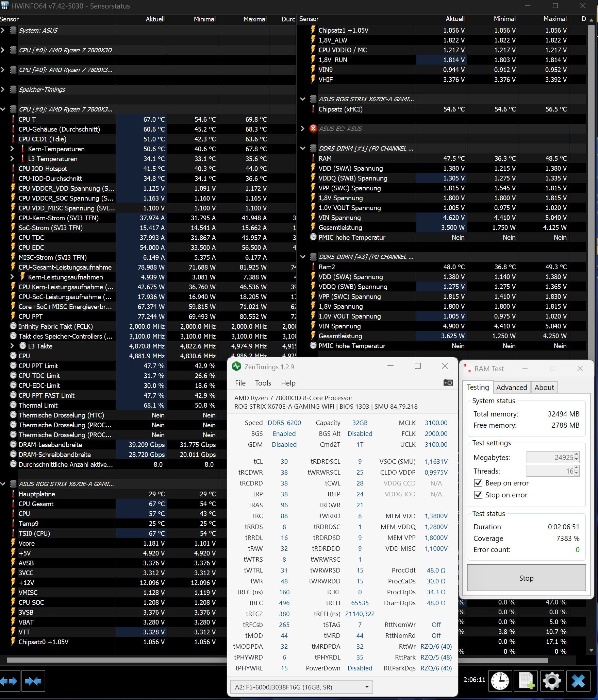Click the HWiNFO64 title bar icon
Screen dimensions: 598x700
click(4, 6)
